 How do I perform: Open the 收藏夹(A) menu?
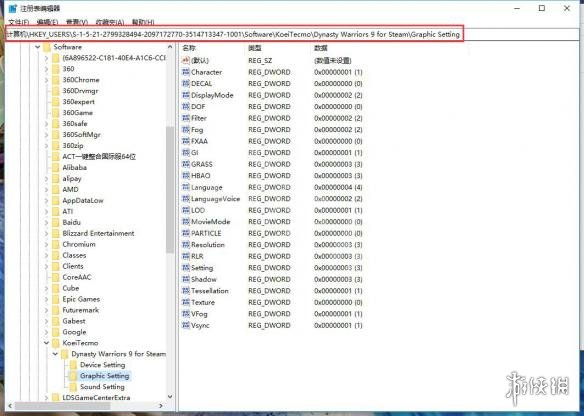point(110,22)
